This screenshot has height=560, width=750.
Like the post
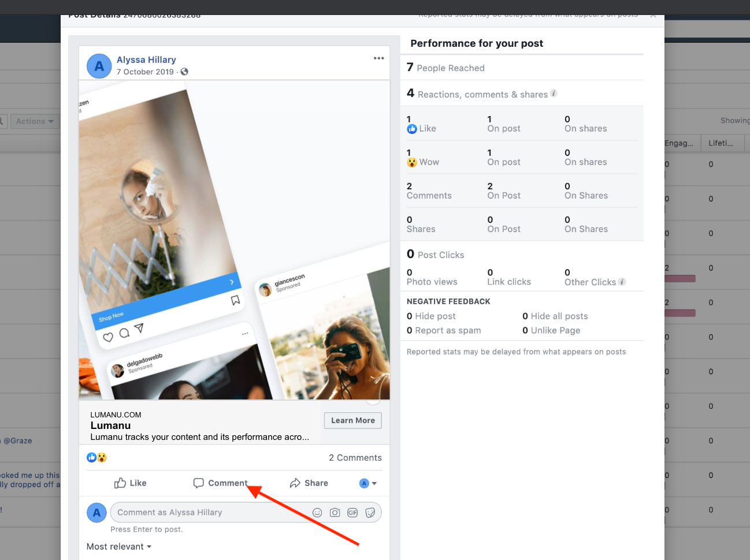[x=130, y=483]
